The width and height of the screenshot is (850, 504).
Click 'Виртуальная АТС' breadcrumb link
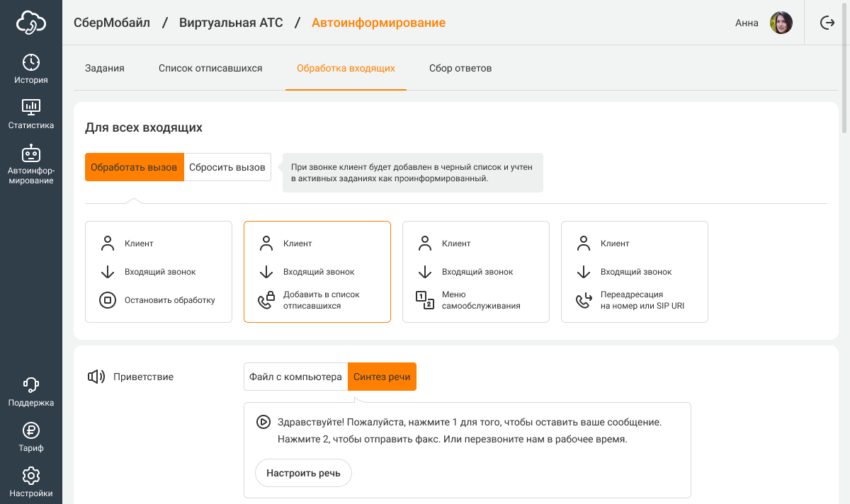coord(231,23)
